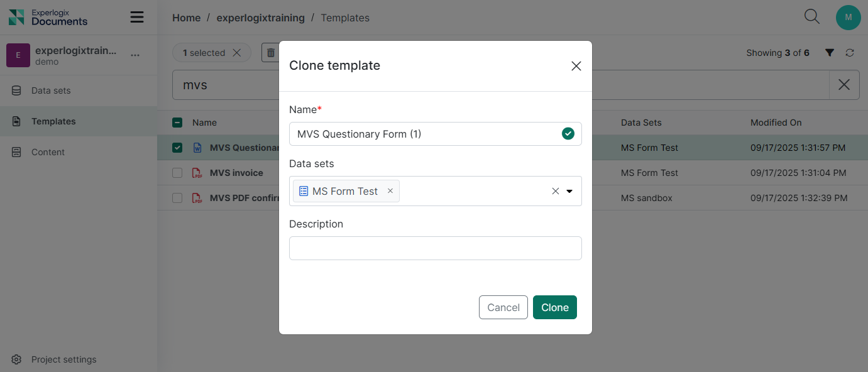The width and height of the screenshot is (868, 372).
Task: Close the Clone template dialog
Action: click(576, 66)
